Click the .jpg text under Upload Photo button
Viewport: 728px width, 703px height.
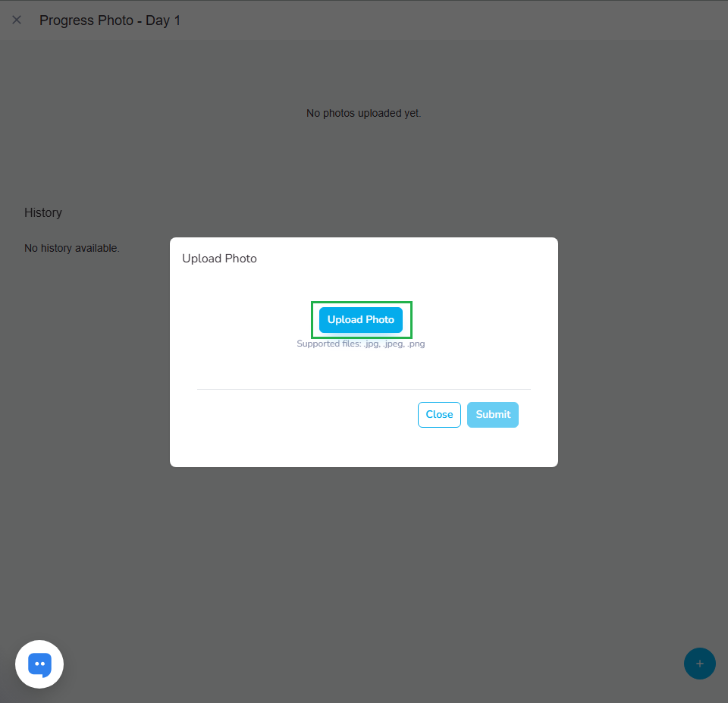click(x=373, y=344)
